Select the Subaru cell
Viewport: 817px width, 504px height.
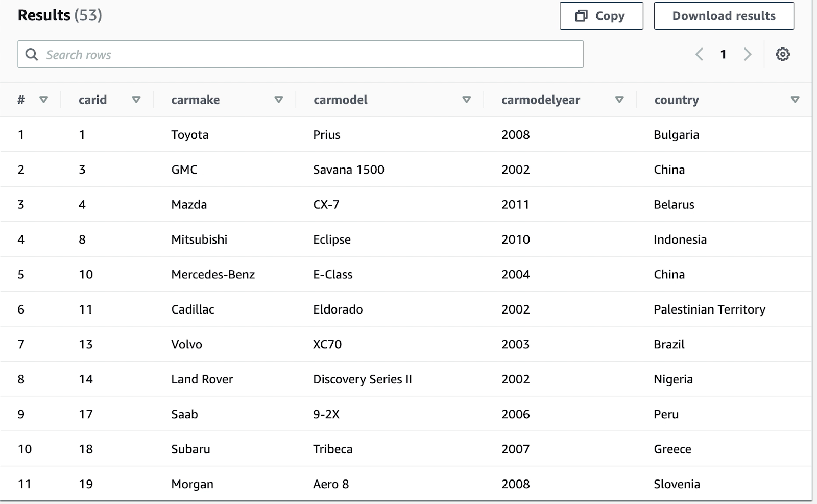(x=191, y=449)
